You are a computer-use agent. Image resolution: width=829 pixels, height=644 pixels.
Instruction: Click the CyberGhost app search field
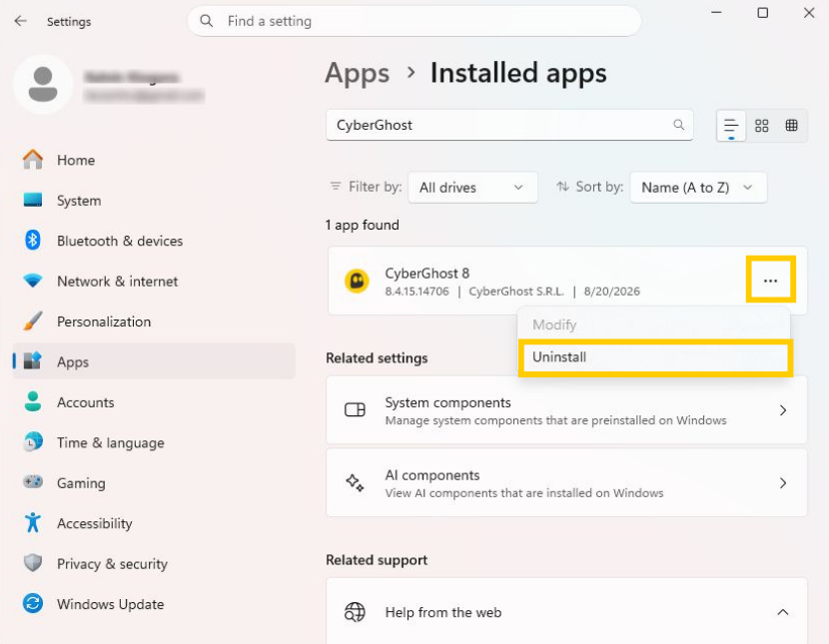tap(509, 125)
